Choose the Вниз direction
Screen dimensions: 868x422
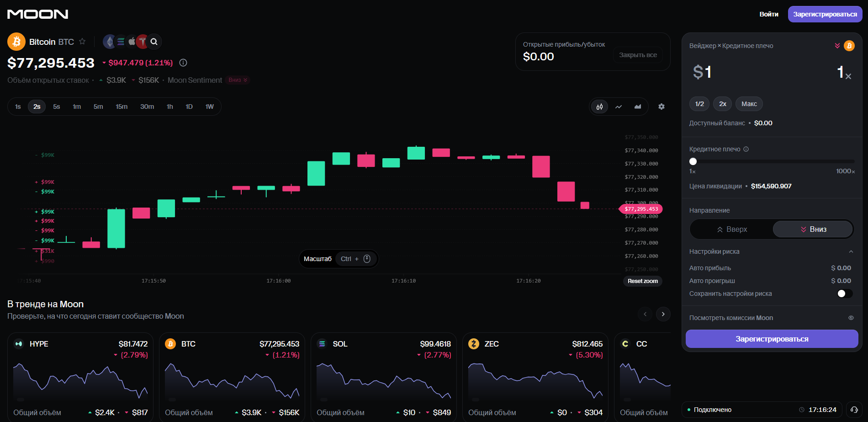tap(813, 229)
